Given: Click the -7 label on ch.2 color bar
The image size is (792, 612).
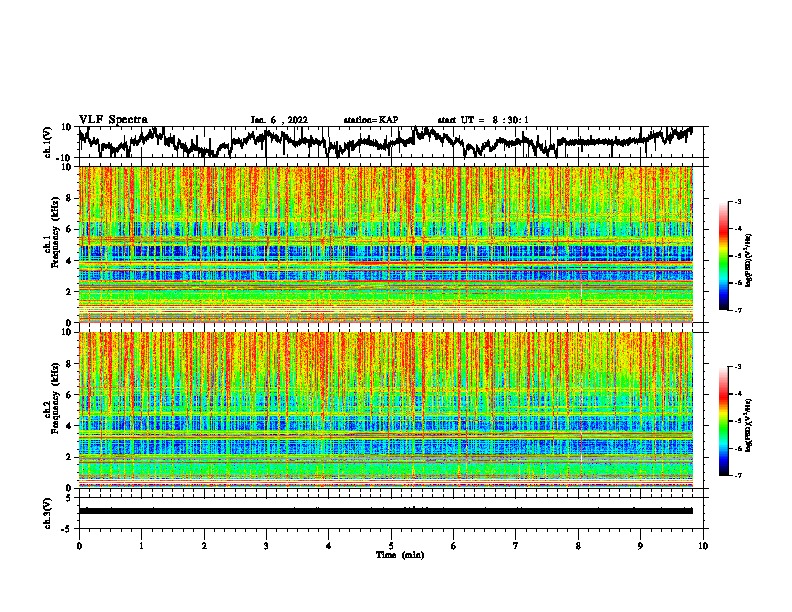Looking at the screenshot, I should [x=738, y=475].
